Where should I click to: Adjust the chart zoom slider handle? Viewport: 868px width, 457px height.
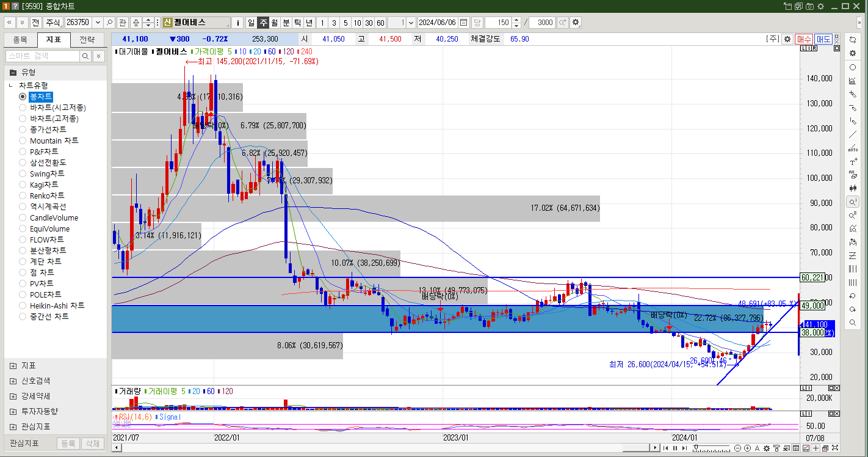695,448
